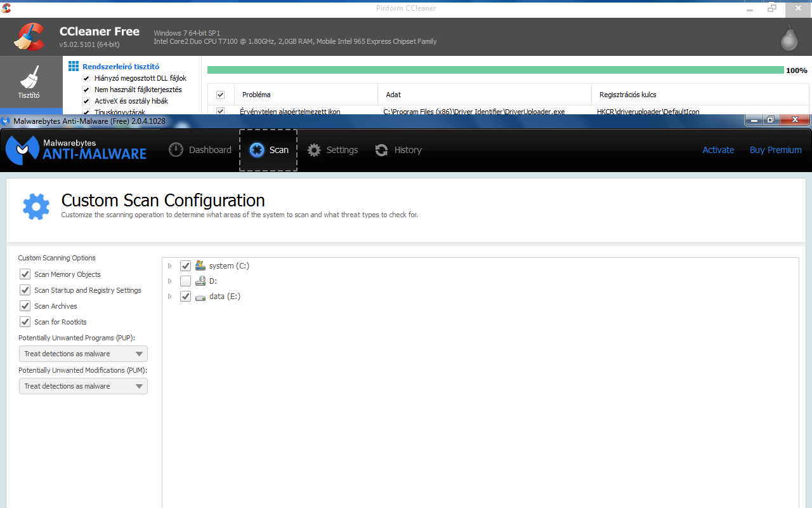Click the CCleaner Tisztító broom icon
This screenshot has width=812, height=508.
(x=29, y=77)
